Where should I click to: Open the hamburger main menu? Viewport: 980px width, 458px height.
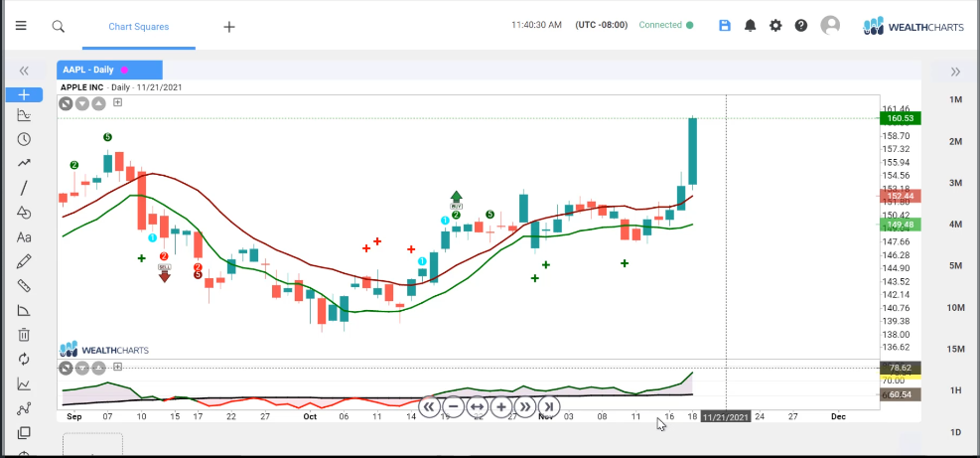click(x=21, y=26)
